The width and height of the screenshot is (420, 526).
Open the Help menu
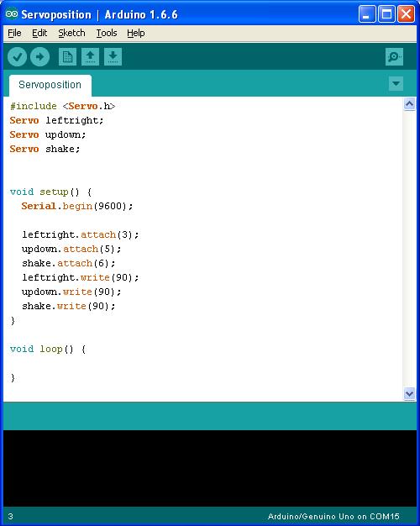tap(136, 33)
